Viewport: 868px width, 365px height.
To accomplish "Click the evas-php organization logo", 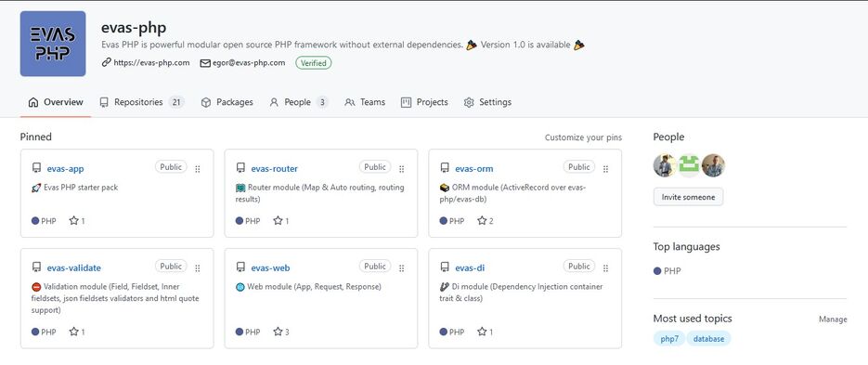I will [53, 44].
